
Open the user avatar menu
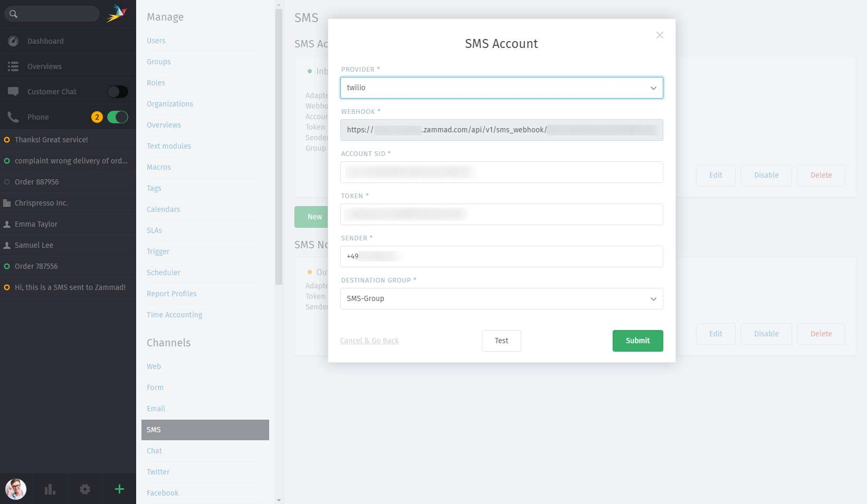click(16, 489)
